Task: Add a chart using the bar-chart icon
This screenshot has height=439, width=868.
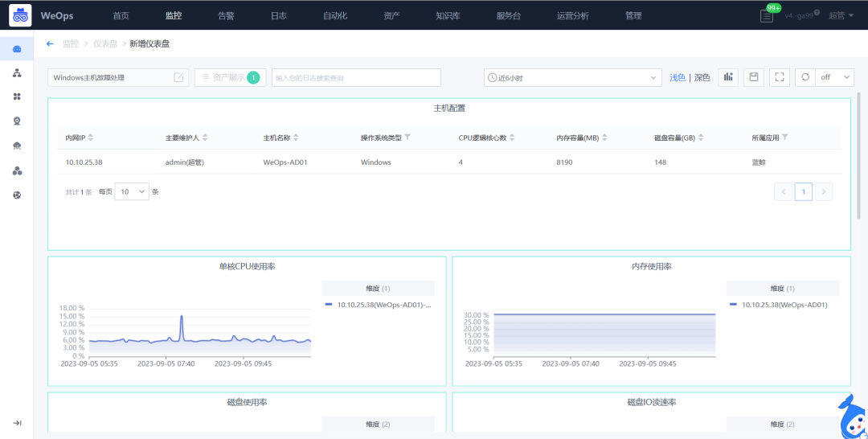Action: point(728,77)
